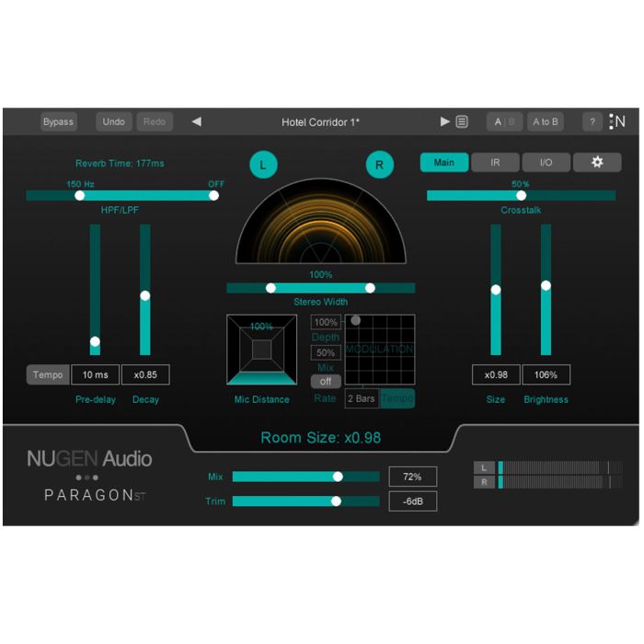The image size is (644, 644).
Task: Click the -6dB trim value field
Action: click(413, 501)
